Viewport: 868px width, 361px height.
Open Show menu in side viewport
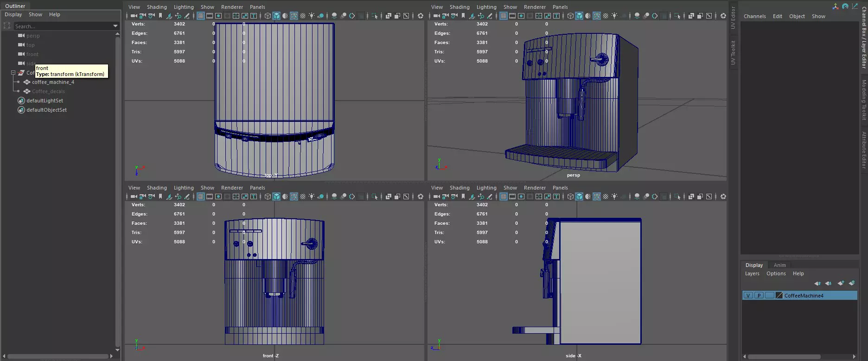[x=510, y=188]
